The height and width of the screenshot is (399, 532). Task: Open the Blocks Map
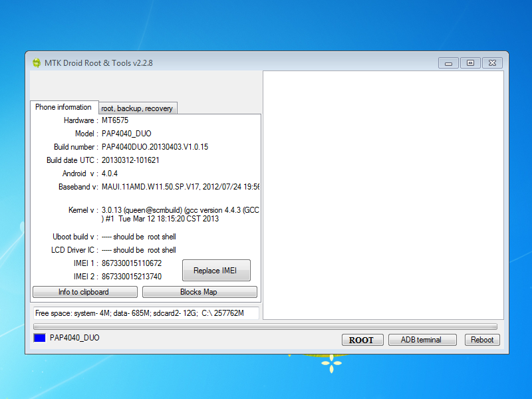pyautogui.click(x=199, y=292)
